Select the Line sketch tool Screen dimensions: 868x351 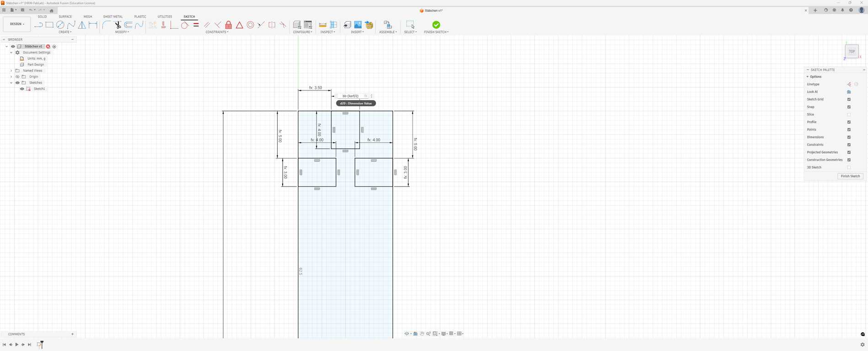pos(38,25)
